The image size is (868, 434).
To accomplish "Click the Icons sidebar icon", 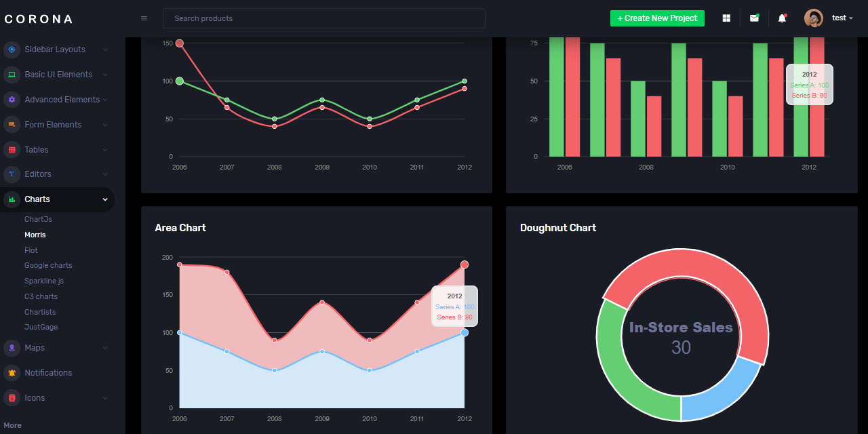I will (12, 398).
